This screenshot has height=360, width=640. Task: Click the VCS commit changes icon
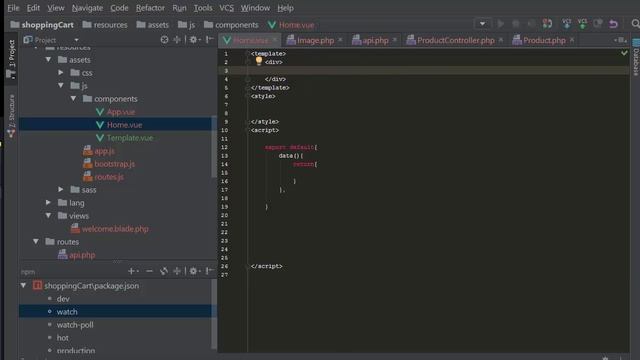click(x=582, y=24)
